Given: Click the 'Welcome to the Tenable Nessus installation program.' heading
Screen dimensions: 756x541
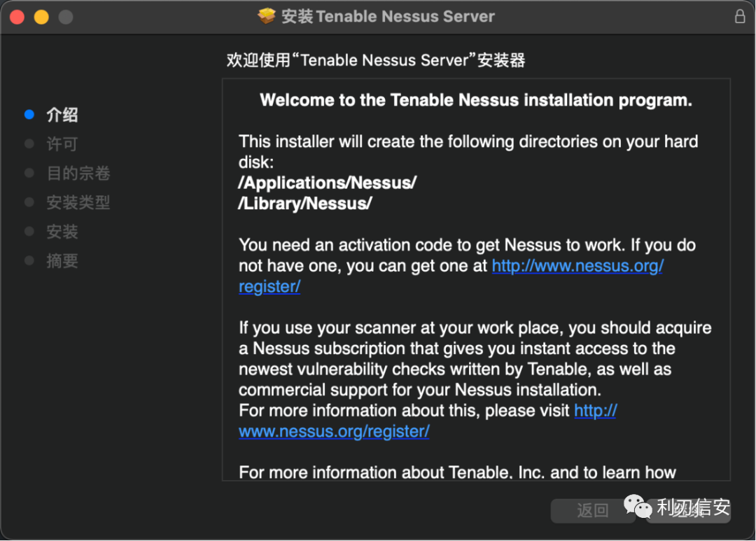Looking at the screenshot, I should [x=476, y=100].
